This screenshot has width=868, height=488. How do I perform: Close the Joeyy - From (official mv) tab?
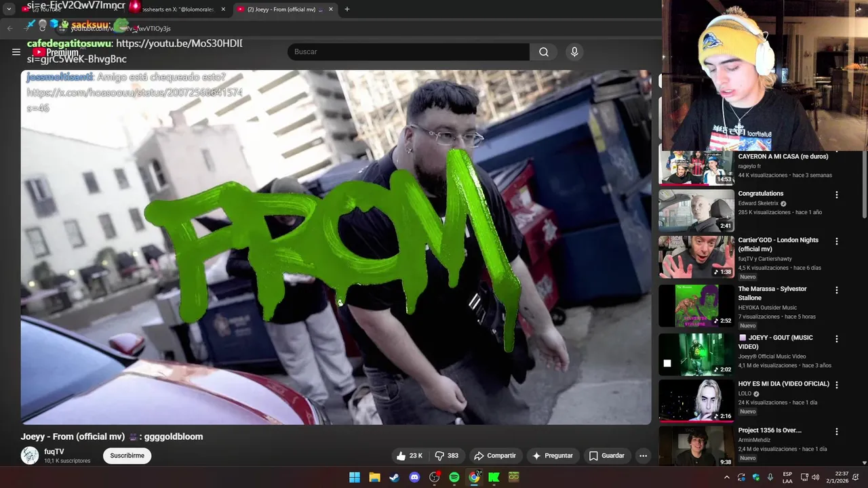(331, 9)
